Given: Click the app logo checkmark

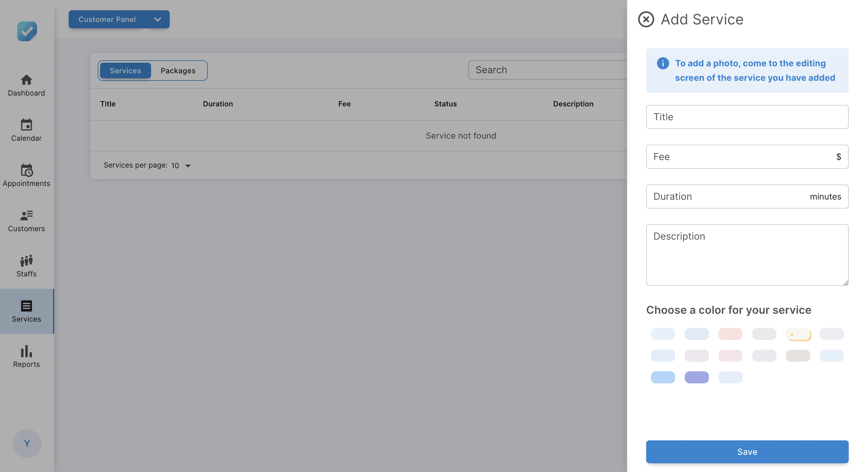Looking at the screenshot, I should pyautogui.click(x=27, y=31).
